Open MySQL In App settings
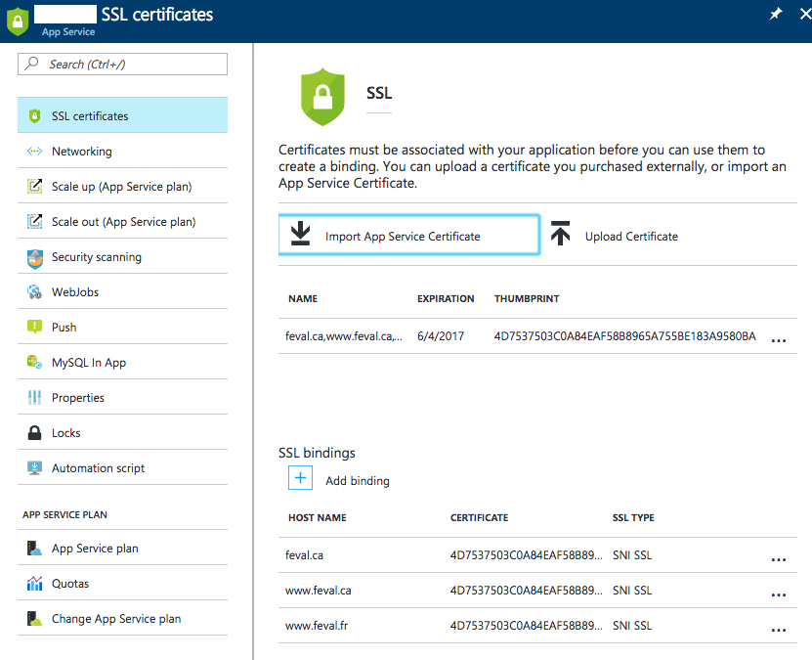The width and height of the screenshot is (812, 660). coord(123,362)
